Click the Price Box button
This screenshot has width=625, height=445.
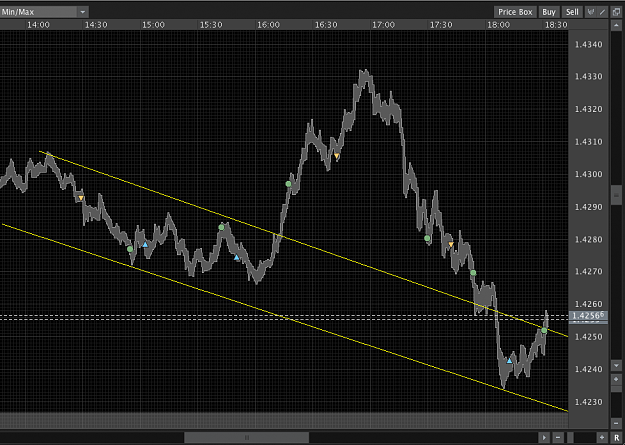(x=515, y=12)
